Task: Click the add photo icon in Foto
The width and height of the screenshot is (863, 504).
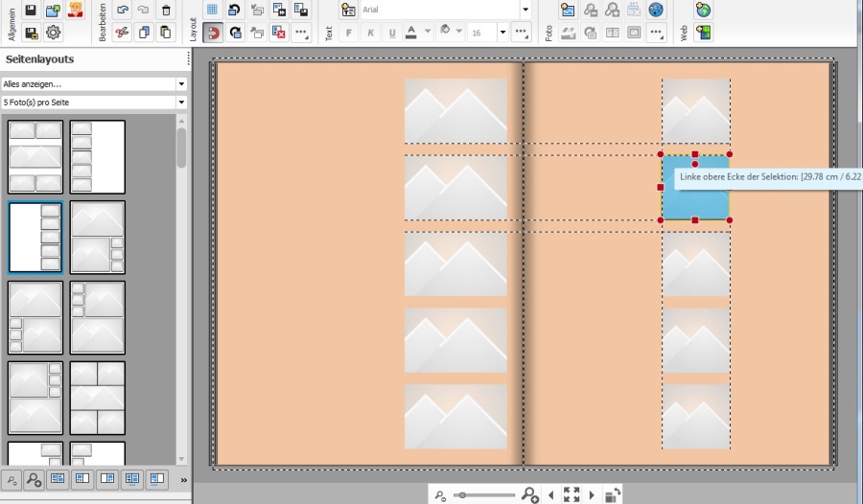Action: click(x=568, y=11)
